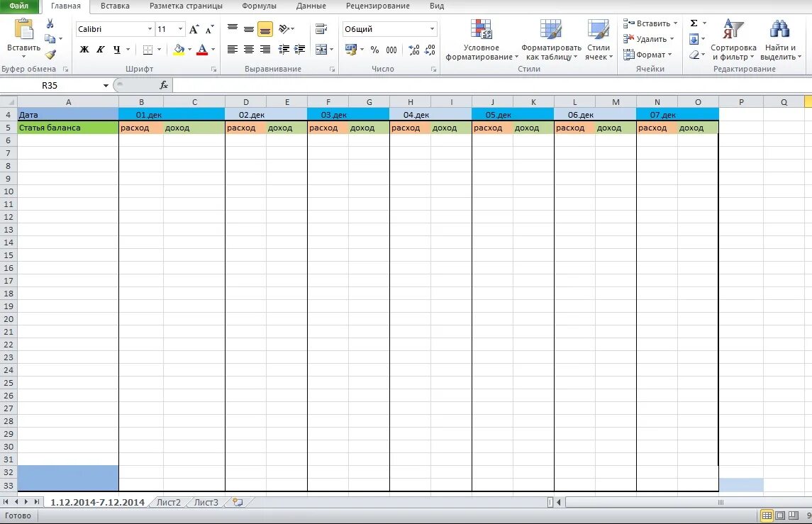The image size is (812, 524).
Task: Toggle italic formatting (К)
Action: pyautogui.click(x=101, y=50)
